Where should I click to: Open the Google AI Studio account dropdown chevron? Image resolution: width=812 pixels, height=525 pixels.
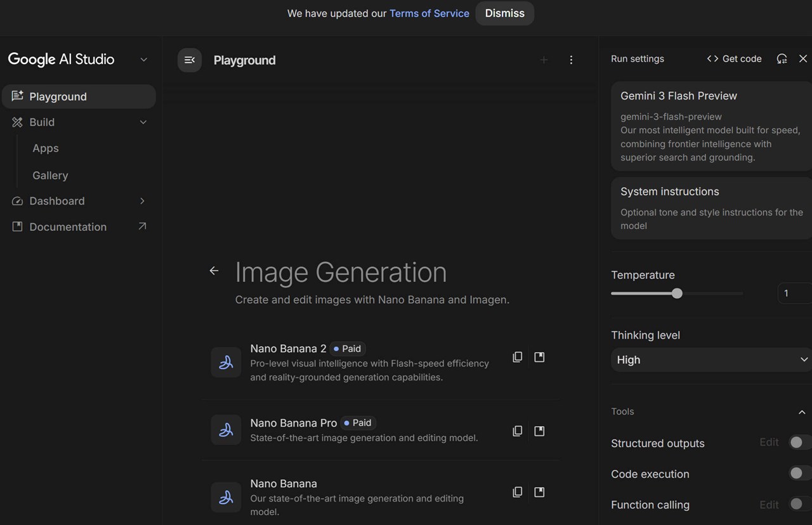144,60
